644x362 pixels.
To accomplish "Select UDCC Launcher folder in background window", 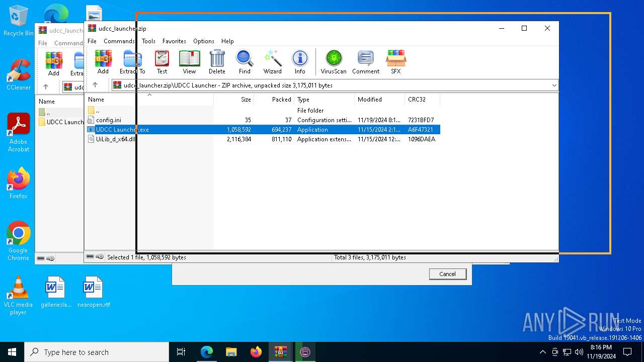I will (61, 122).
